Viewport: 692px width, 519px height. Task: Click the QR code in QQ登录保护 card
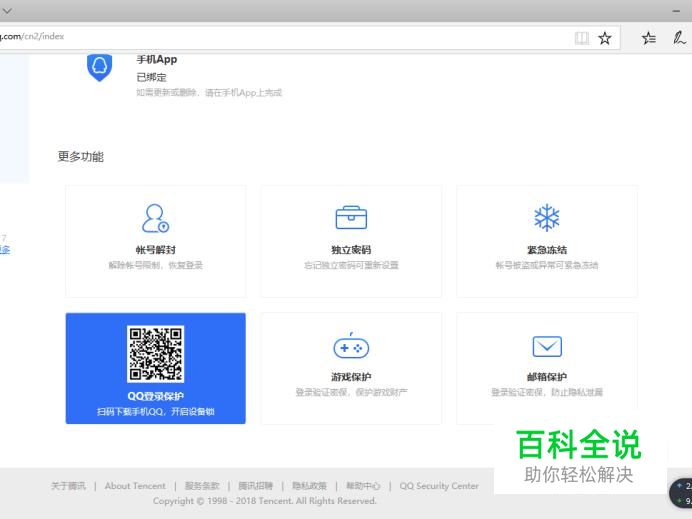click(x=155, y=354)
